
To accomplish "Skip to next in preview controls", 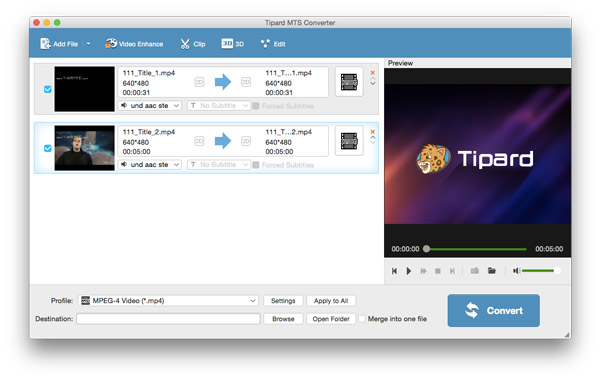I will (x=452, y=271).
